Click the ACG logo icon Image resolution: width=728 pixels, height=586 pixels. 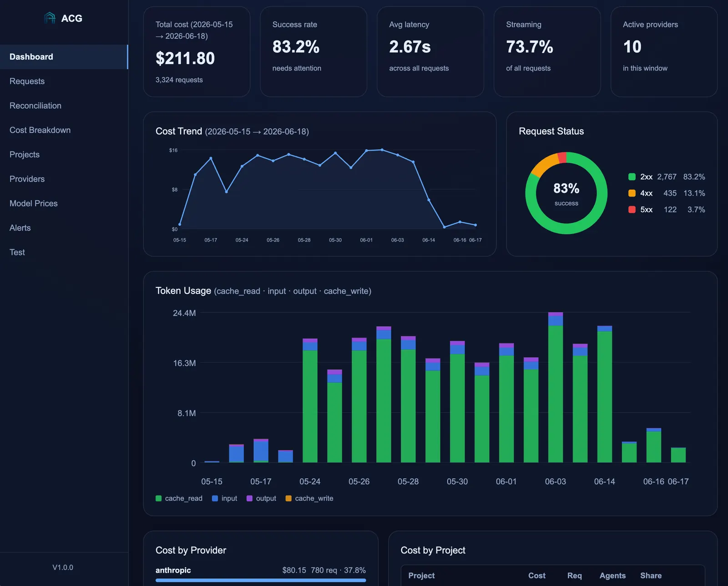coord(50,18)
